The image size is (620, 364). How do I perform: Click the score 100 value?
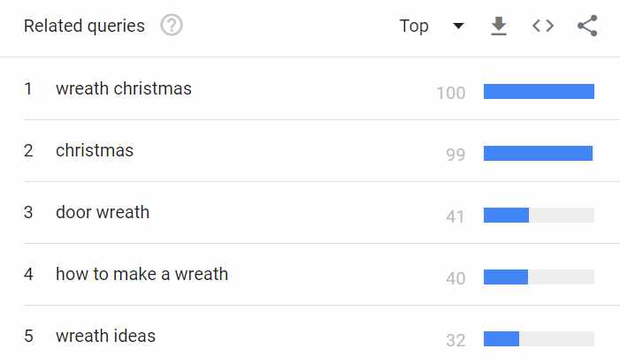(451, 93)
